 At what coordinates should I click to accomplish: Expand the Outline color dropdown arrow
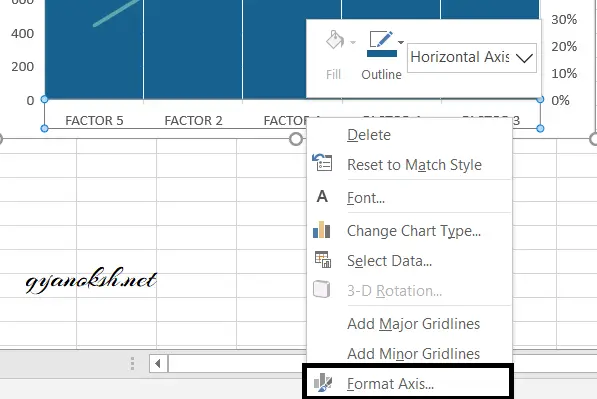coord(401,42)
